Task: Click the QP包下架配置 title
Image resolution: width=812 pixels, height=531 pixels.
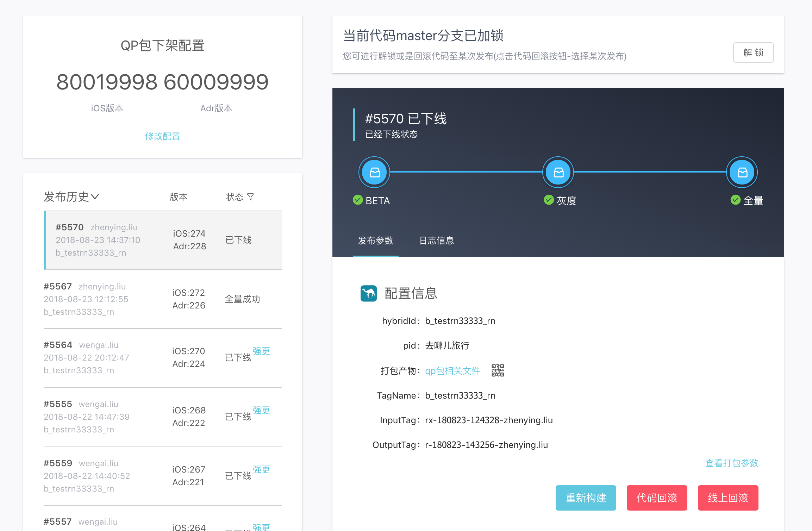Action: pos(163,45)
